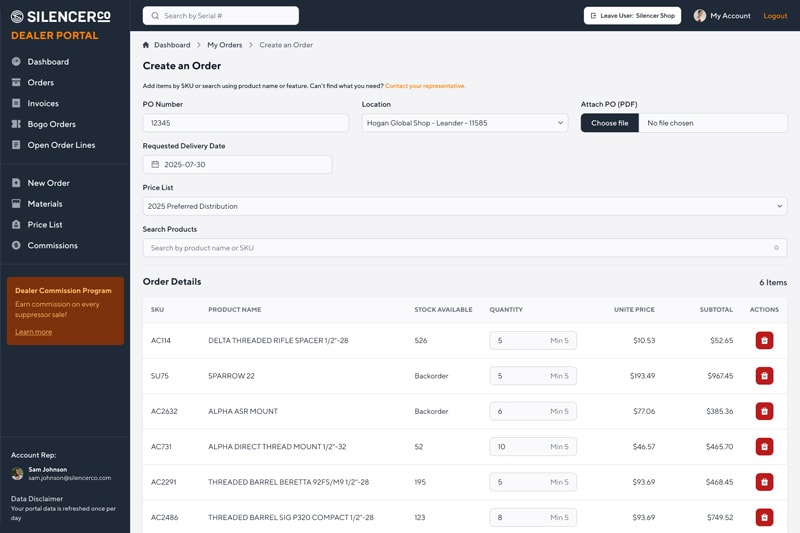Viewport: 800px width, 533px height.
Task: Delete the THREADED BARREL SIG P320 line
Action: [x=764, y=517]
